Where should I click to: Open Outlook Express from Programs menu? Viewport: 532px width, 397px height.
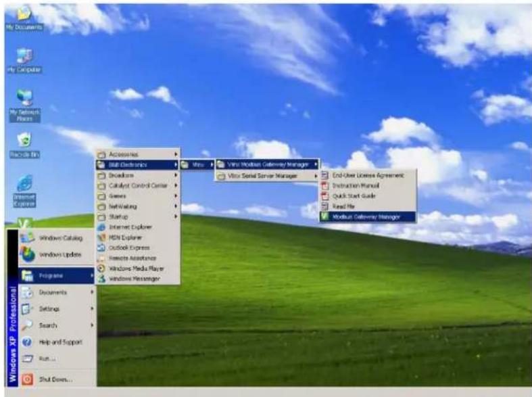click(x=138, y=248)
